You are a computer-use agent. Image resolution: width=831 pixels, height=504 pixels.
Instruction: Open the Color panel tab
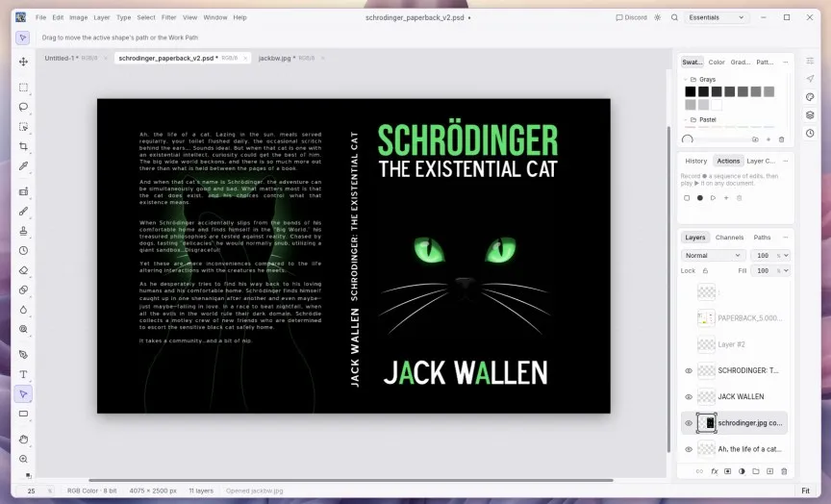pyautogui.click(x=717, y=62)
